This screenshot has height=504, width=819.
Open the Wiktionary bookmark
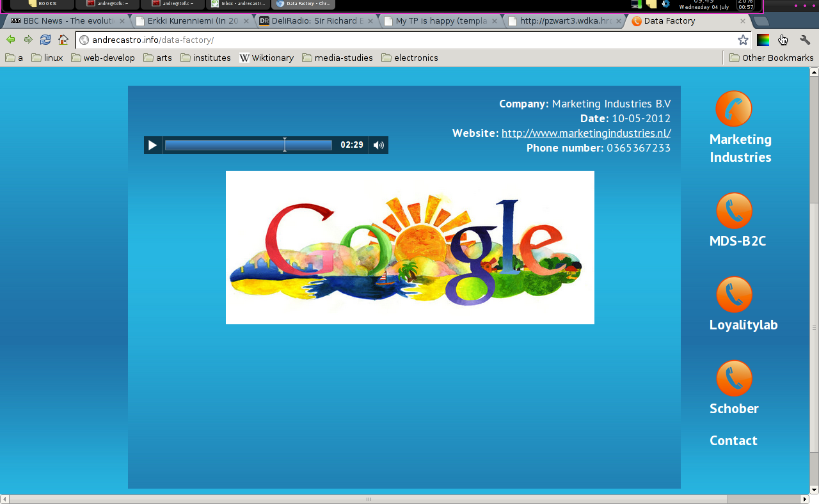coord(266,58)
